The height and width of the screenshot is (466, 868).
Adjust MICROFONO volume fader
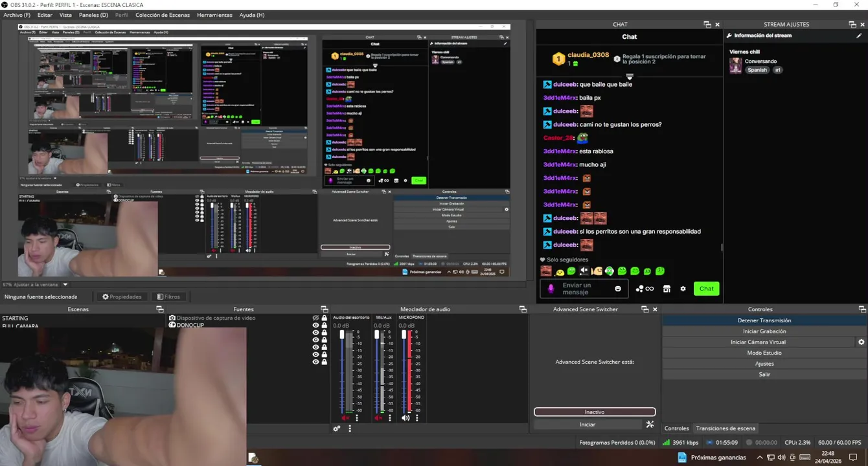pos(404,335)
